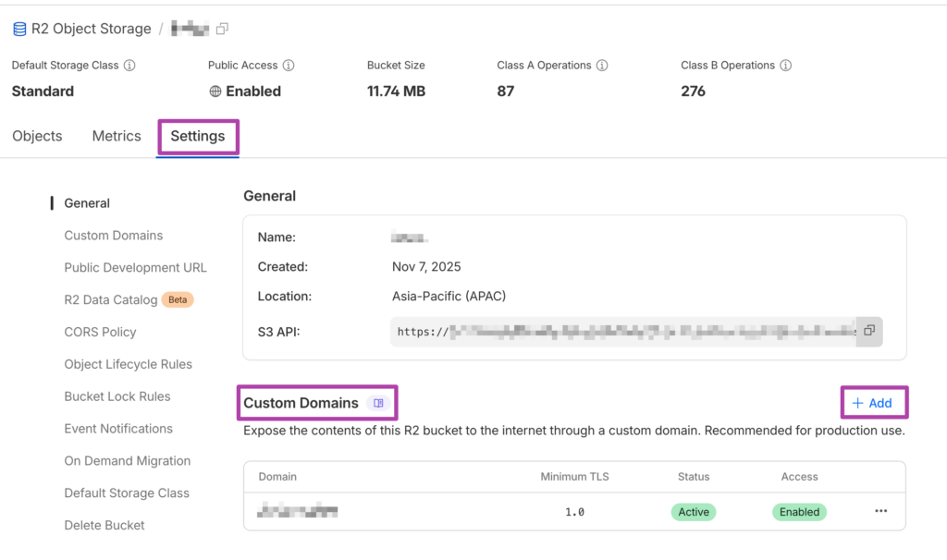The height and width of the screenshot is (560, 947).
Task: Add a new custom domain
Action: (x=872, y=403)
